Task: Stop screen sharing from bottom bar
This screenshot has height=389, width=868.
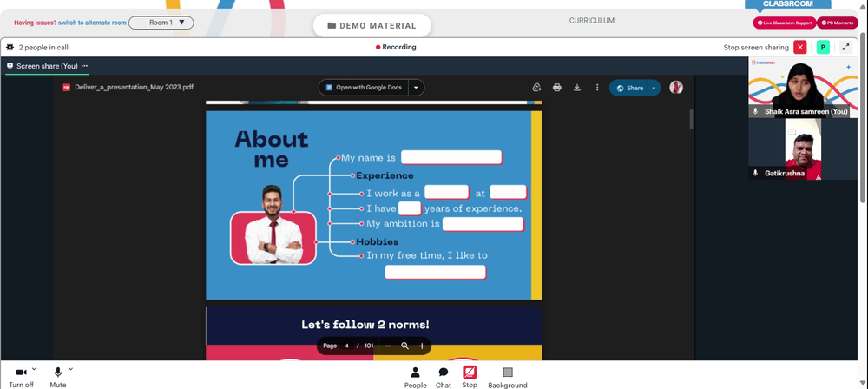Action: (470, 377)
